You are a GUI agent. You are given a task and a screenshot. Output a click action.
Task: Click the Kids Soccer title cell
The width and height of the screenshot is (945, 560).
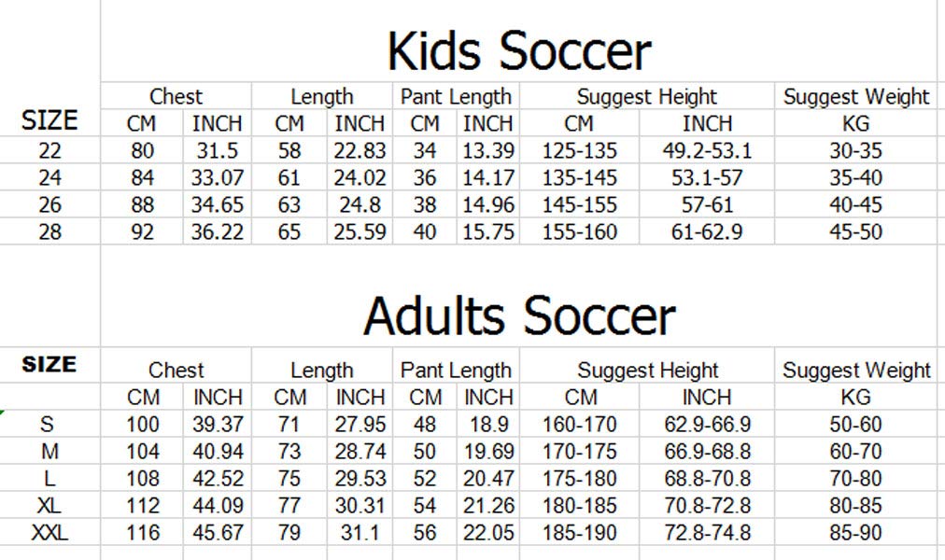[x=519, y=51]
